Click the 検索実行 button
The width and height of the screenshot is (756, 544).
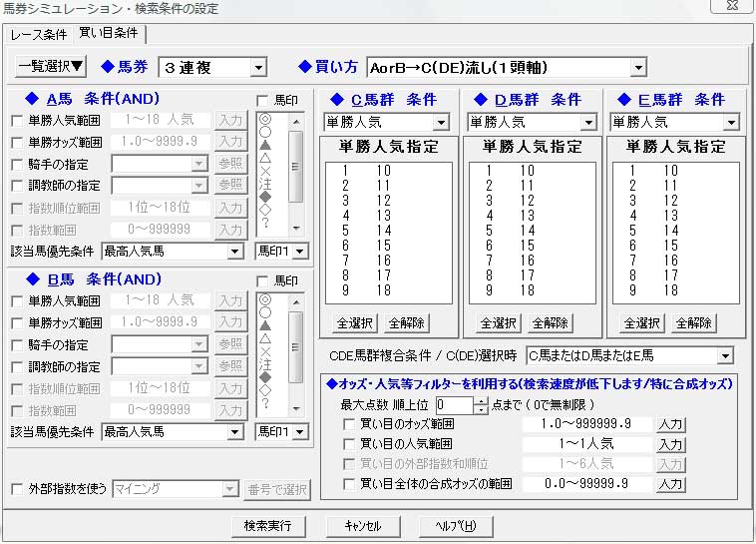point(267,525)
